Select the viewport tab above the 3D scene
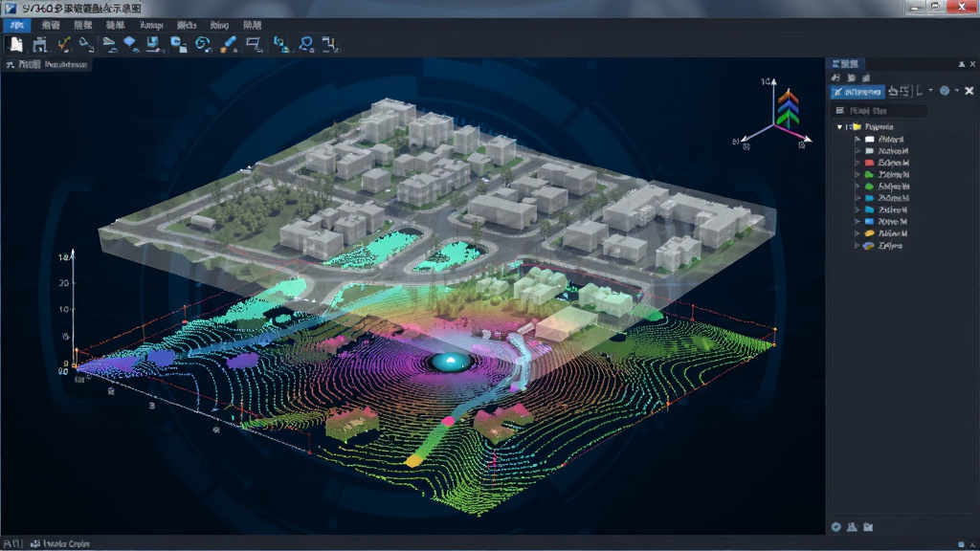Viewport: 980px width, 551px height. click(x=47, y=64)
